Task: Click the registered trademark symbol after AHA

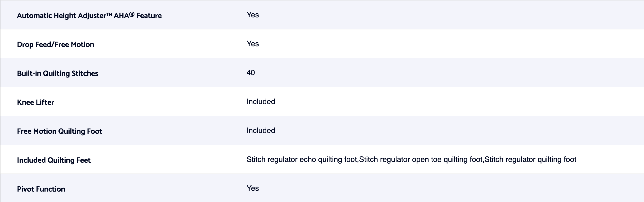Action: (132, 14)
